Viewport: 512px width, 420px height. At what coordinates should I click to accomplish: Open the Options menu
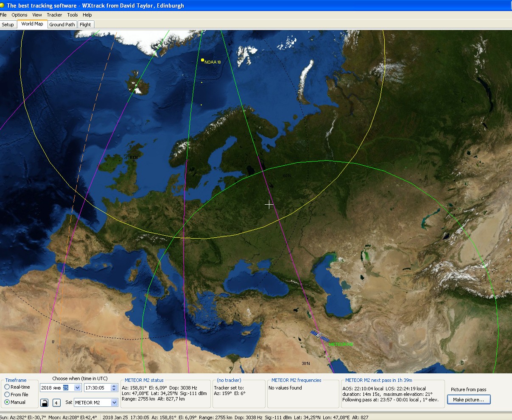20,15
